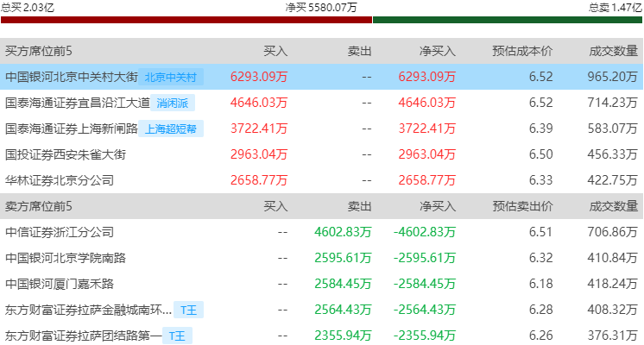This screenshot has width=644, height=345.
Task: Open 国投证券西安朱雀大街 seat name
Action: (66, 154)
